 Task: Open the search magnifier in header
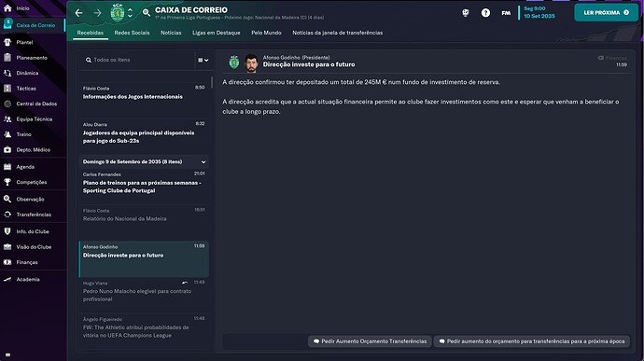(x=147, y=13)
